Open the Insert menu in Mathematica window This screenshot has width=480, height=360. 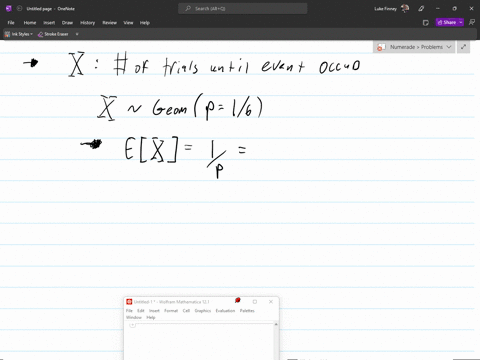pyautogui.click(x=154, y=311)
